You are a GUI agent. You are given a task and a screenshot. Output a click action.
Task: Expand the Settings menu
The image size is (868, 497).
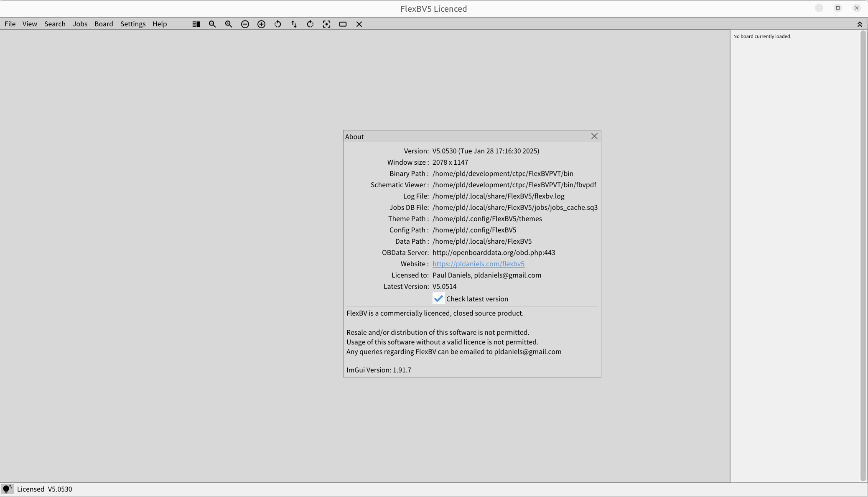(x=133, y=24)
